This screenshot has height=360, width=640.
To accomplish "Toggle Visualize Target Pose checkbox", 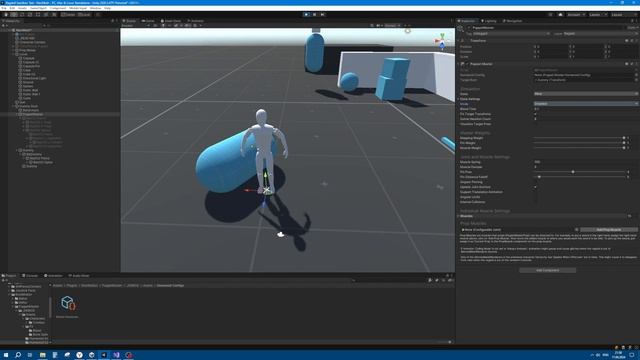I will click(x=536, y=124).
